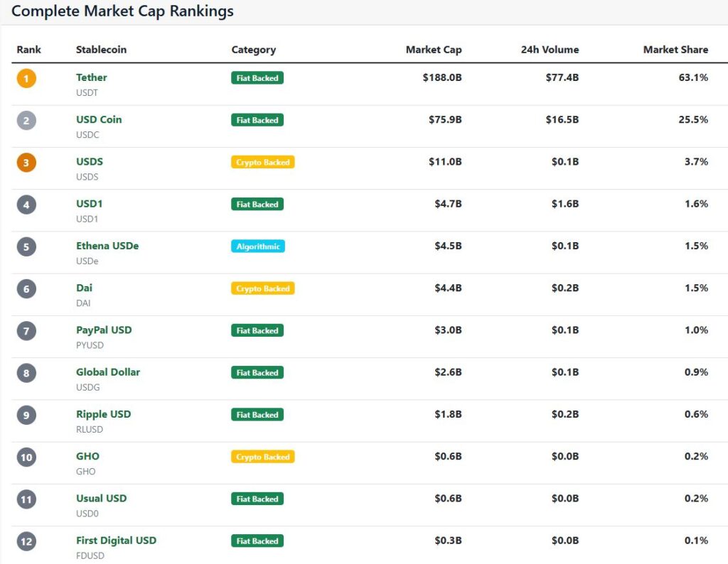Select the 63.1% market share value
Screen dimensions: 728x564
click(693, 77)
